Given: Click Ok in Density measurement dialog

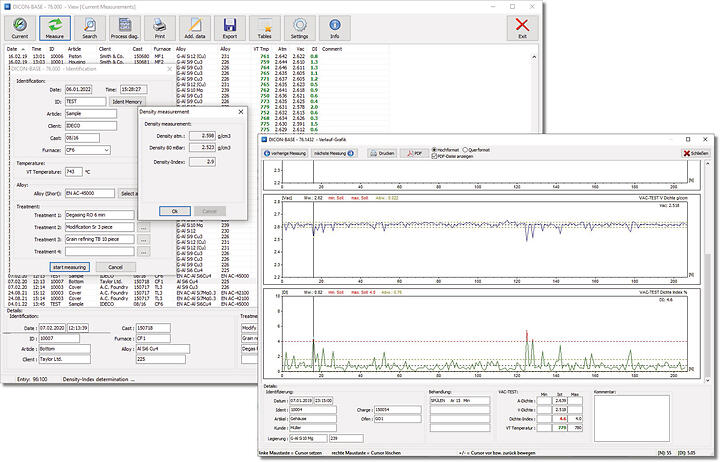Looking at the screenshot, I should coord(174,211).
